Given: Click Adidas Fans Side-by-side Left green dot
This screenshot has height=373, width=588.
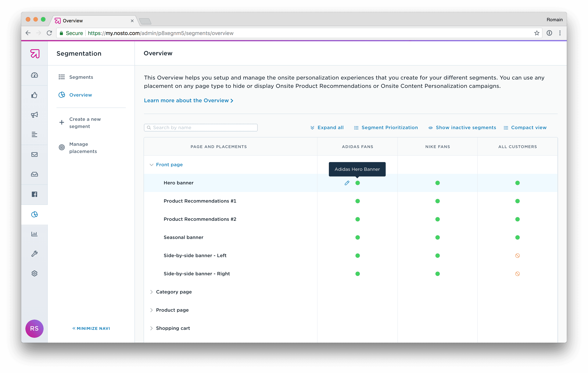Looking at the screenshot, I should tap(357, 256).
